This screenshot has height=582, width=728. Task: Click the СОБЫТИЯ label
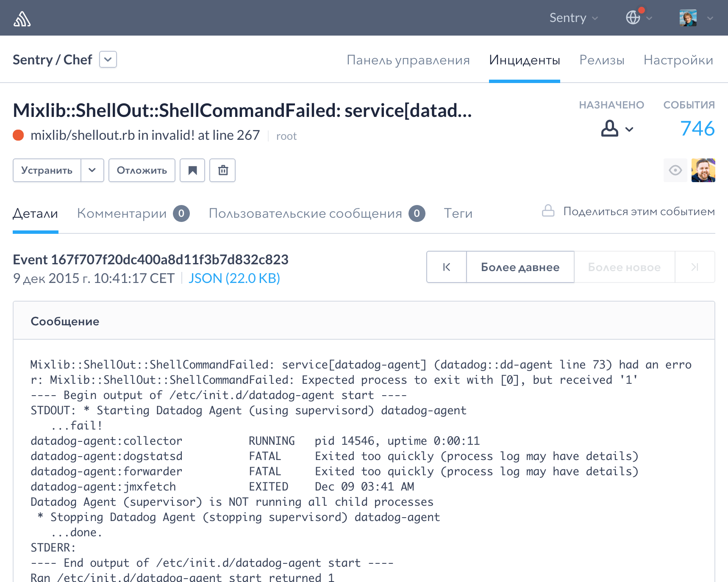pyautogui.click(x=689, y=105)
